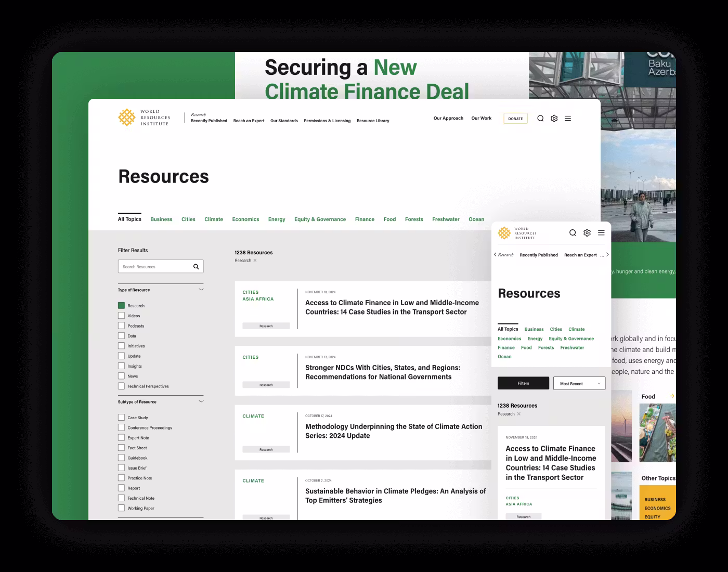The height and width of the screenshot is (572, 728).
Task: Open Permissions & Licensing link
Action: (327, 121)
